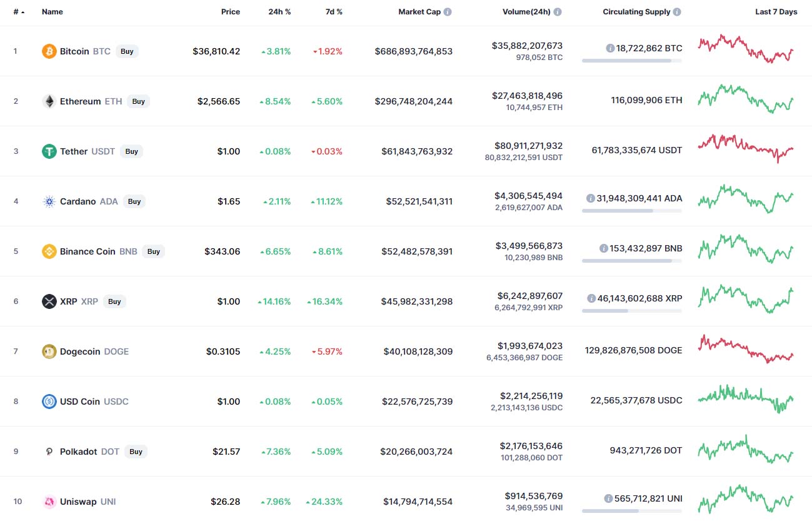Open the Uniswap name link

78,502
